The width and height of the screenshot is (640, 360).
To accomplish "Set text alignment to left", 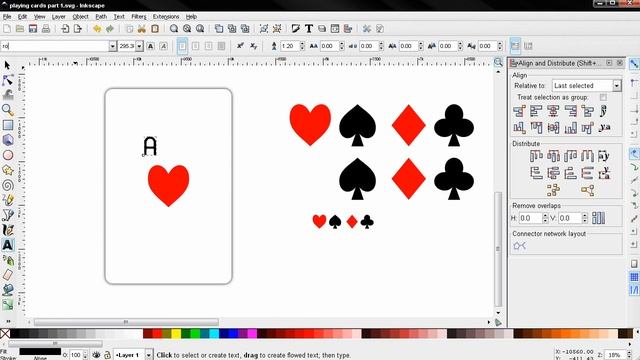I will tap(182, 46).
